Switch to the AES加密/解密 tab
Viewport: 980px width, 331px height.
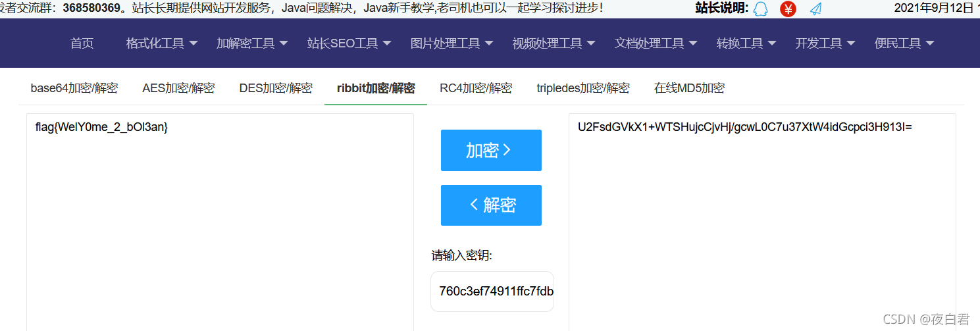178,88
